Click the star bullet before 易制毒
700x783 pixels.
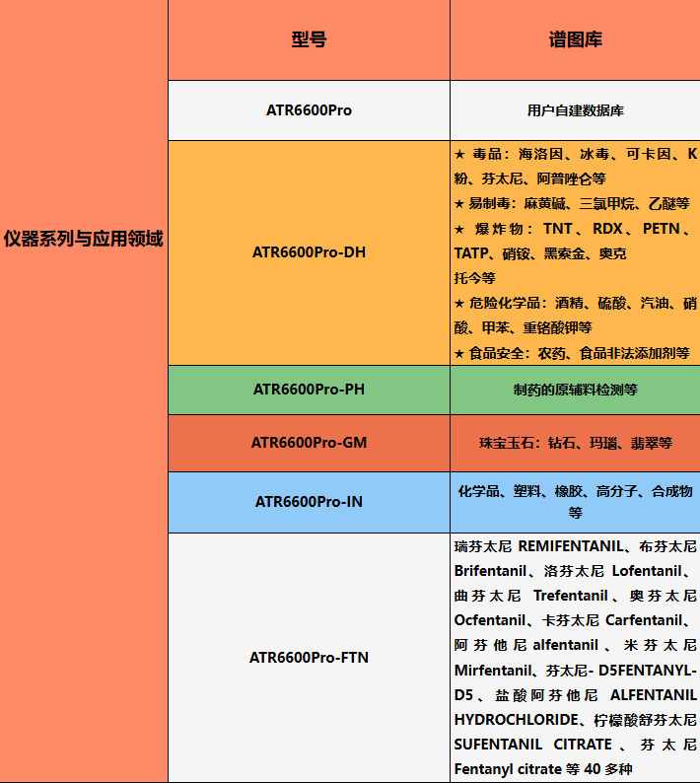tap(459, 204)
